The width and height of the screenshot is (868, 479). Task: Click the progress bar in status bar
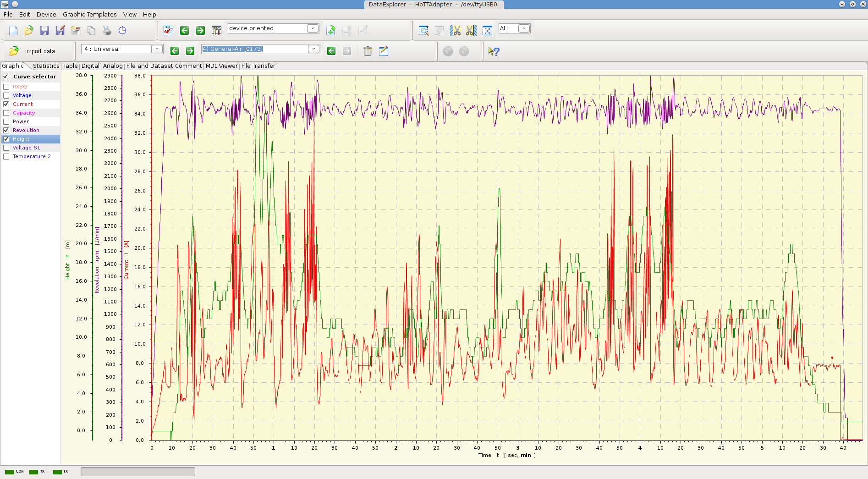tap(137, 472)
